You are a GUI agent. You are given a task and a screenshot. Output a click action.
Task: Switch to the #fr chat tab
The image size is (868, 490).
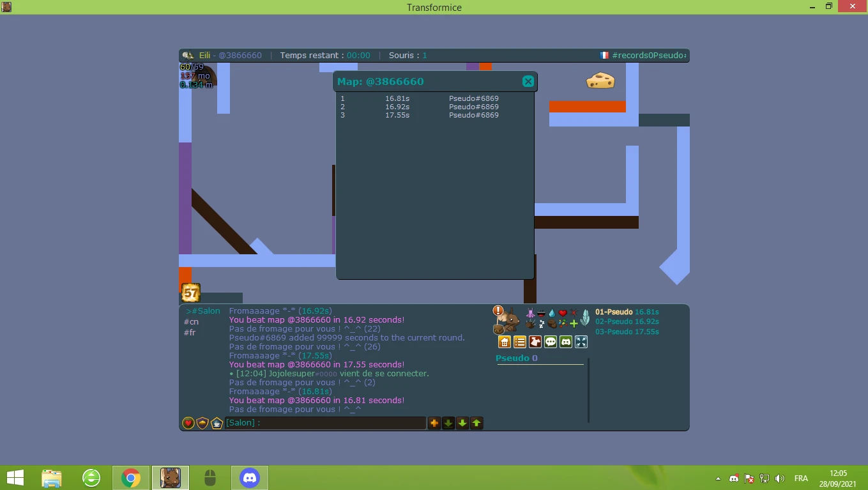(190, 333)
